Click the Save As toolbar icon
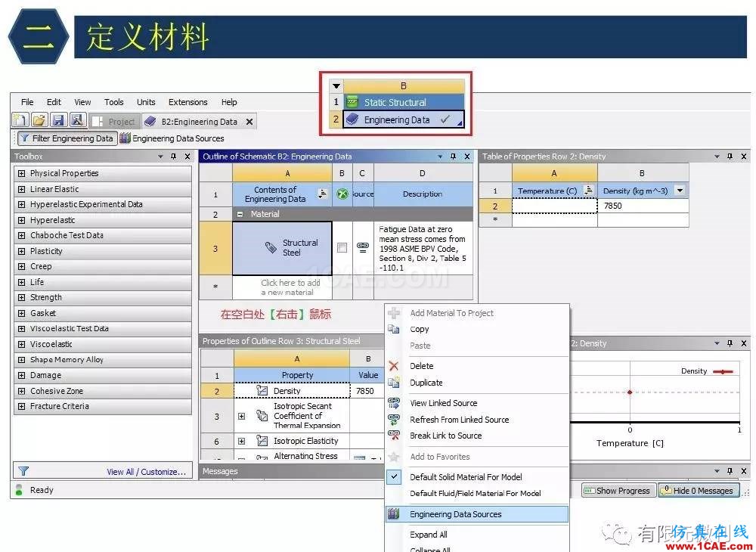The height and width of the screenshot is (552, 756). point(77,120)
